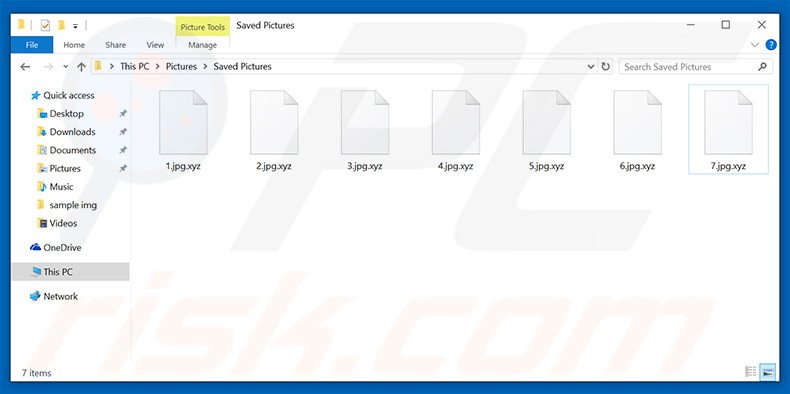Open the address bar history dropdown

point(590,67)
